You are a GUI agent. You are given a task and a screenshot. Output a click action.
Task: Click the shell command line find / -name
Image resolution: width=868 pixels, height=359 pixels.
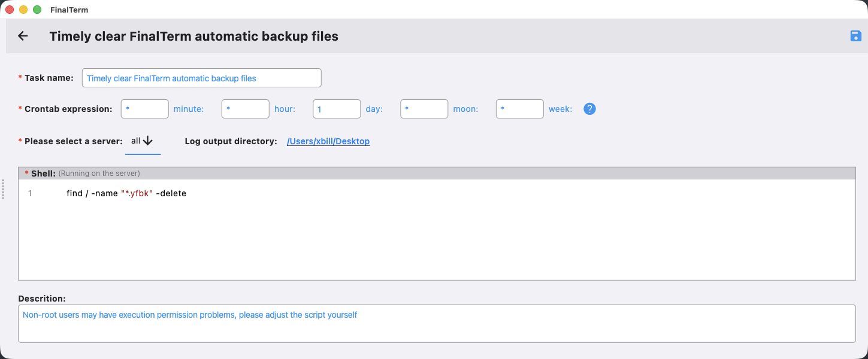pyautogui.click(x=126, y=193)
